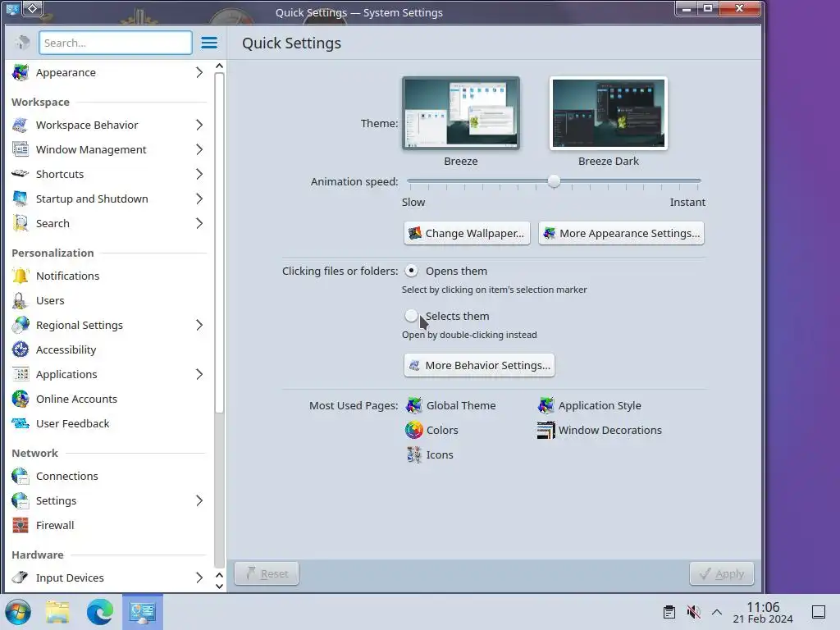The width and height of the screenshot is (840, 630).
Task: Choose the Breeze theme thumbnail
Action: (x=461, y=113)
